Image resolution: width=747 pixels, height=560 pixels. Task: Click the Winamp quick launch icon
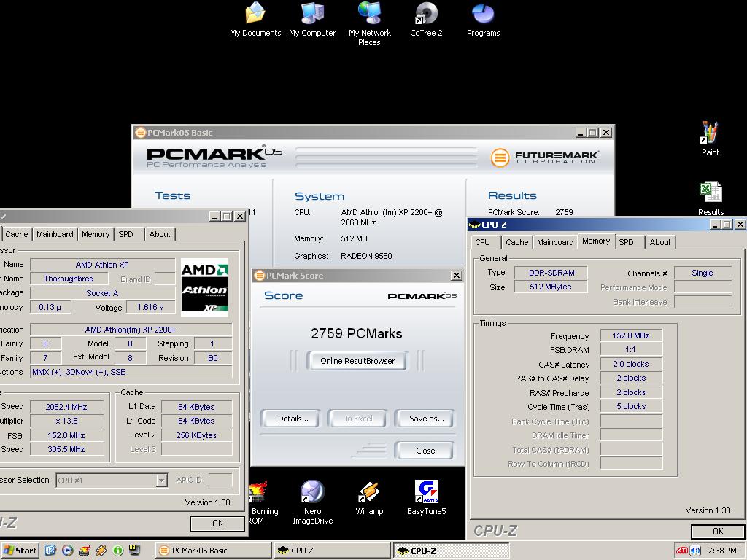click(101, 551)
